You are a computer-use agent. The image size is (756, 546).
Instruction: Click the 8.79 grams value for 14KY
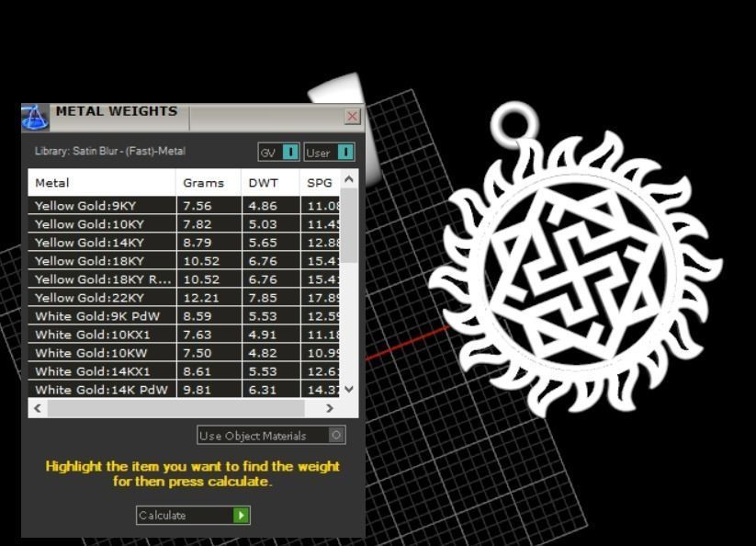[197, 243]
